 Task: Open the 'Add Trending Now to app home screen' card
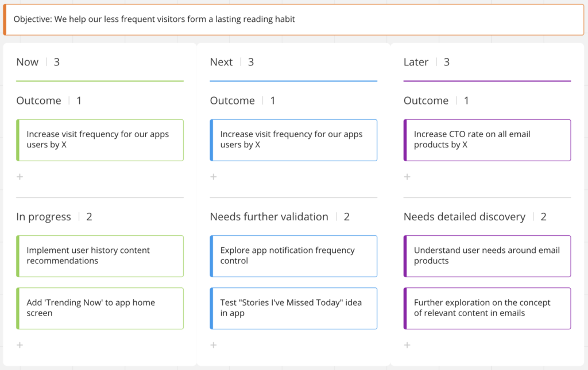click(100, 308)
